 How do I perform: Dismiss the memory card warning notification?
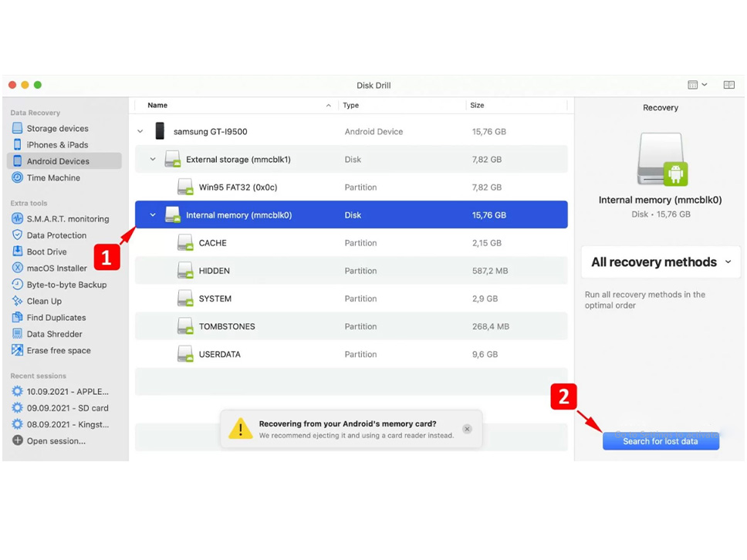point(468,429)
